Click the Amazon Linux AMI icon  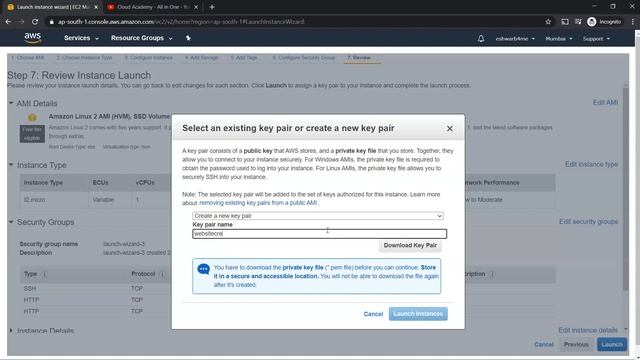tap(32, 118)
